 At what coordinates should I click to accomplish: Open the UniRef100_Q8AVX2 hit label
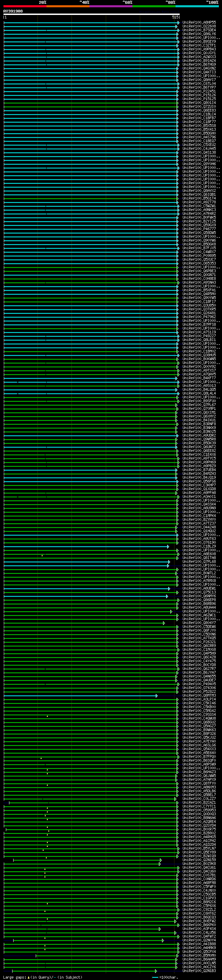199,191
